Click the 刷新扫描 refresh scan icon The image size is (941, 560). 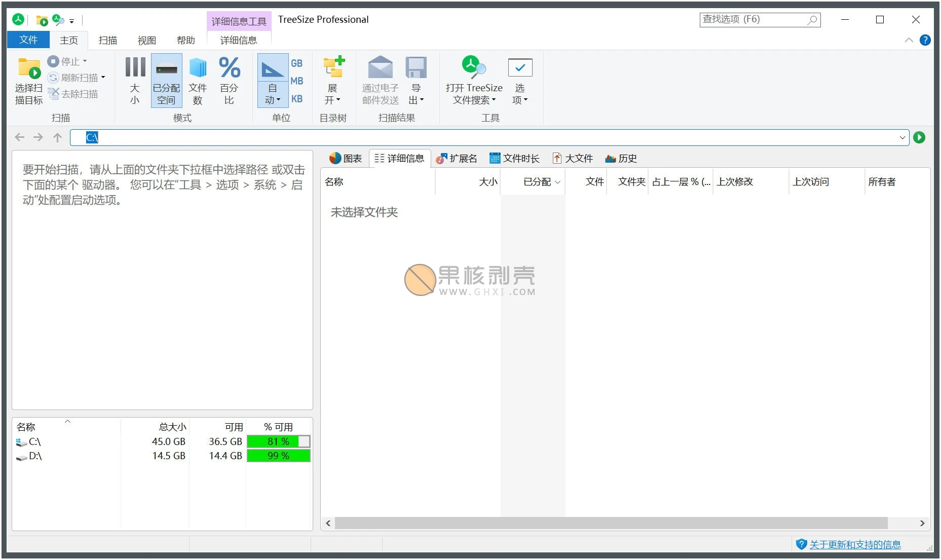tap(54, 77)
